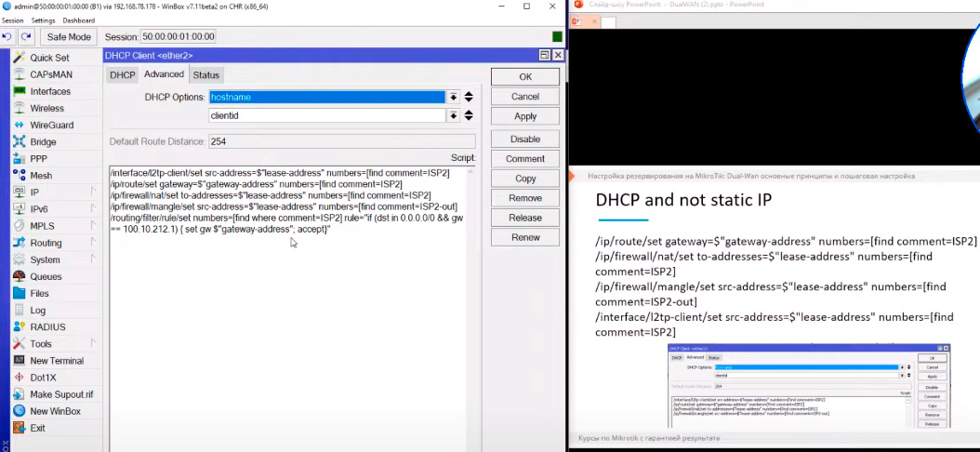980x452 pixels.
Task: Click the Redo arrow in the toolbar
Action: point(26,37)
